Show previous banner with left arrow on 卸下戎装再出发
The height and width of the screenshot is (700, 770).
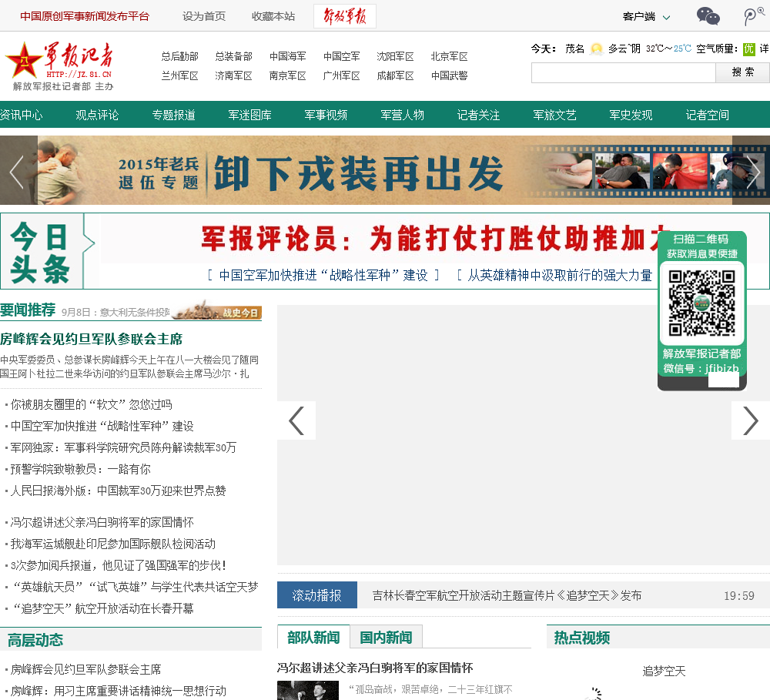[17, 172]
